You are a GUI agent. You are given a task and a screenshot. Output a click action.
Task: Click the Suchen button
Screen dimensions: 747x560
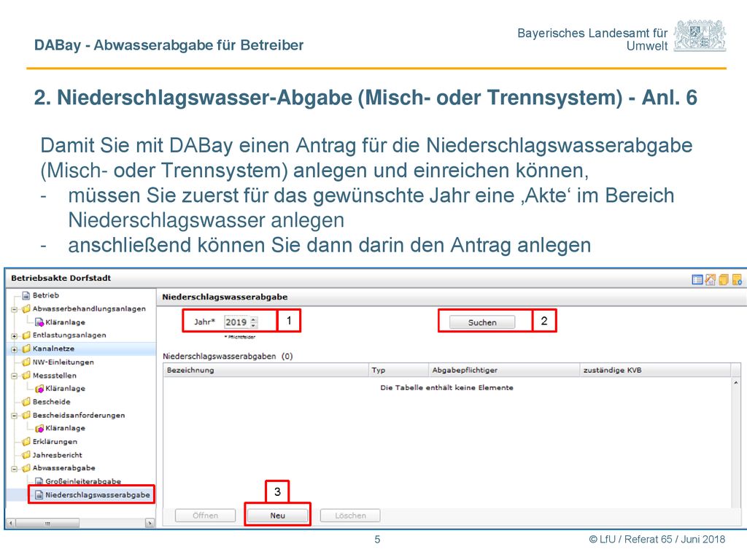pyautogui.click(x=482, y=322)
